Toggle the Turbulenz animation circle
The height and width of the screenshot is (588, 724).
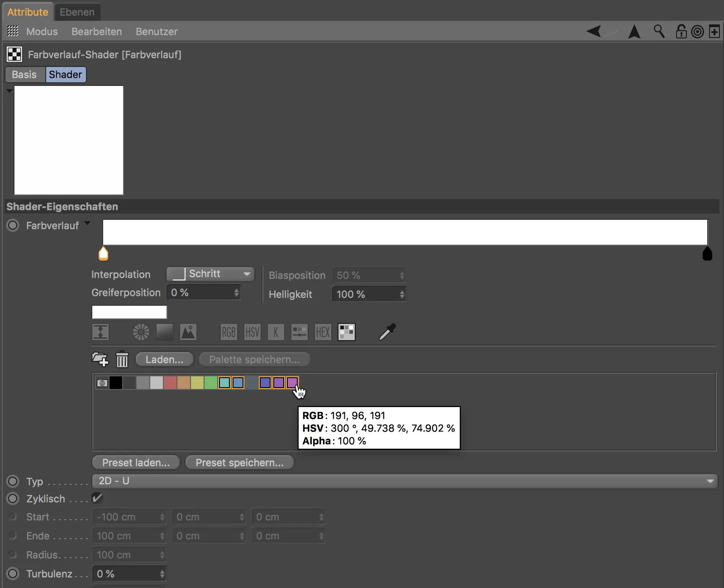click(x=13, y=574)
